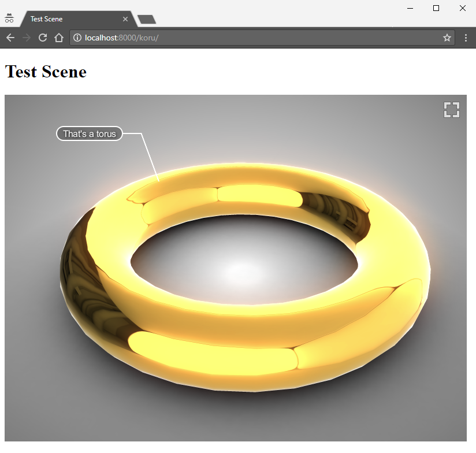View site information for localhost
This screenshot has height=453, width=476.
tap(77, 38)
